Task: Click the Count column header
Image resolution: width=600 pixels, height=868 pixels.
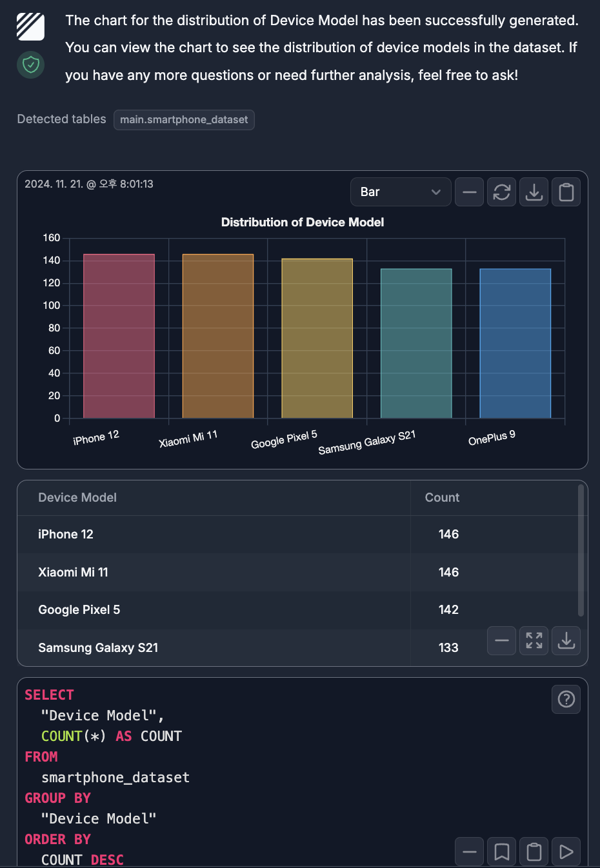Action: [x=442, y=498]
